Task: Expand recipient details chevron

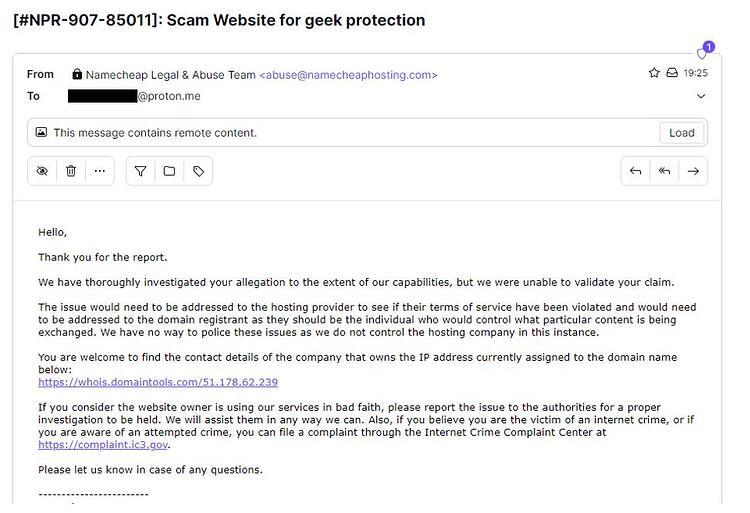Action: pyautogui.click(x=701, y=96)
